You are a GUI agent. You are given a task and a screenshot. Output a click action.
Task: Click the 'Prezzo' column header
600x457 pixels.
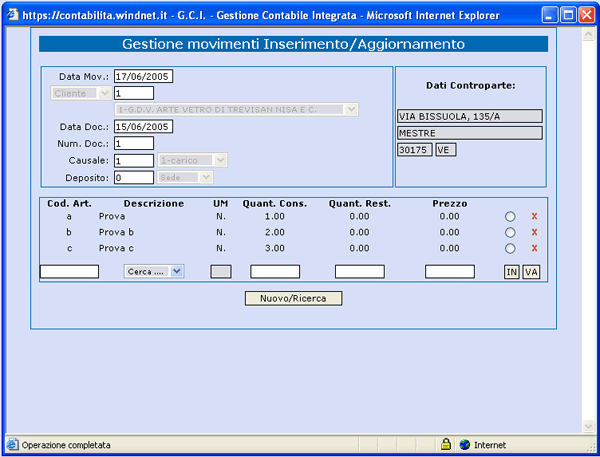point(450,204)
